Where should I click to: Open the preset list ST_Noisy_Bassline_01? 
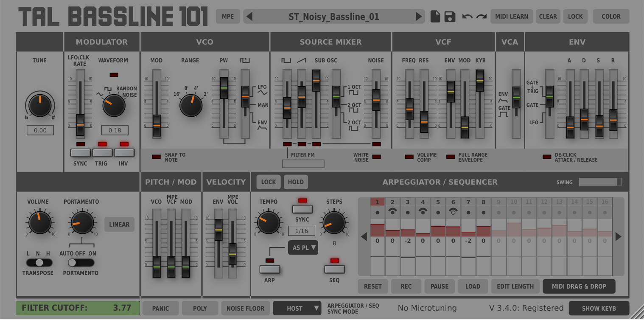point(334,17)
